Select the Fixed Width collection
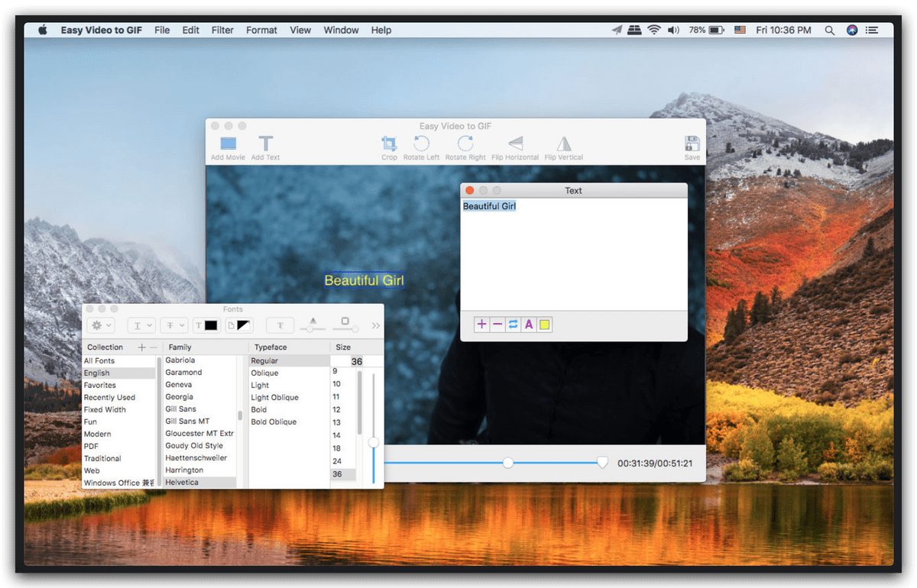The height and width of the screenshot is (588, 917). [119, 409]
